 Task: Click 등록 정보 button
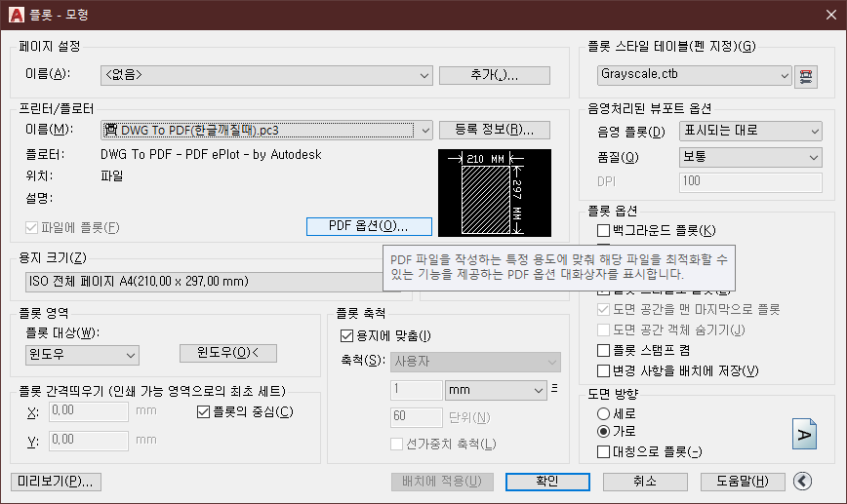coord(495,130)
